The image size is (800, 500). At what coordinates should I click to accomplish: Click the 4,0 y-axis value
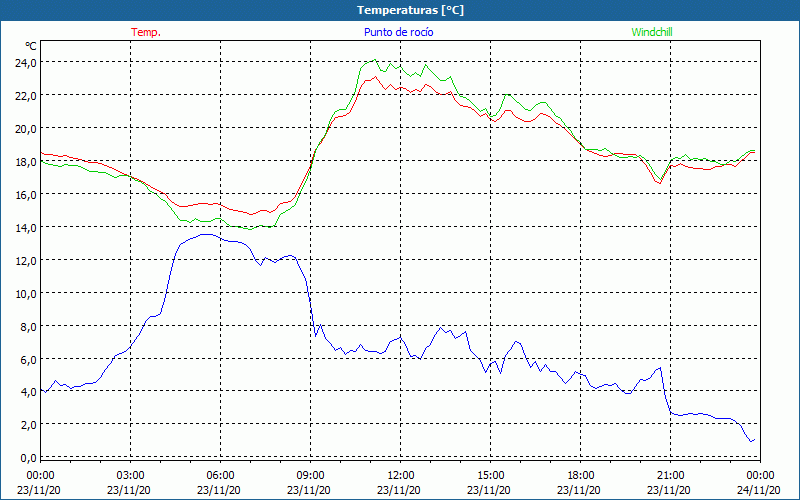(x=29, y=392)
